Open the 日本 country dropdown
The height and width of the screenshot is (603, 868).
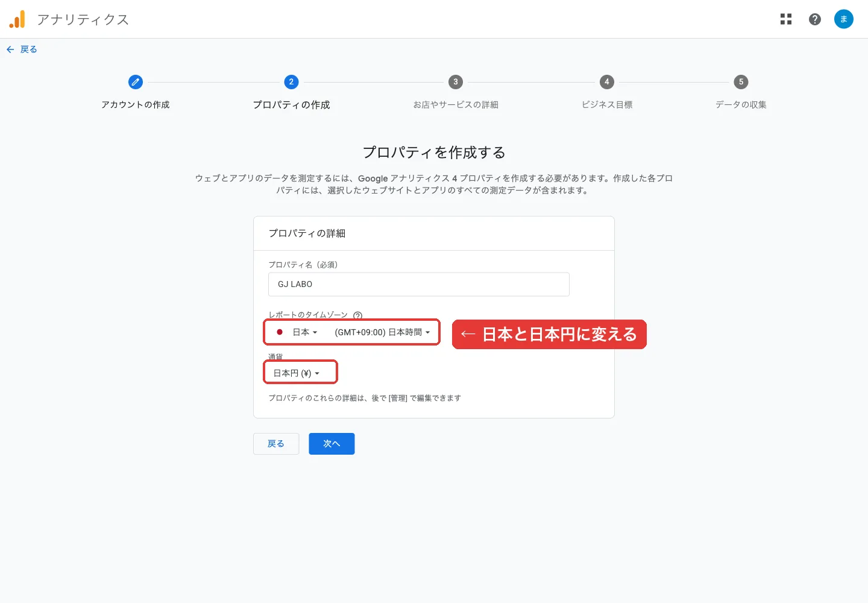297,332
